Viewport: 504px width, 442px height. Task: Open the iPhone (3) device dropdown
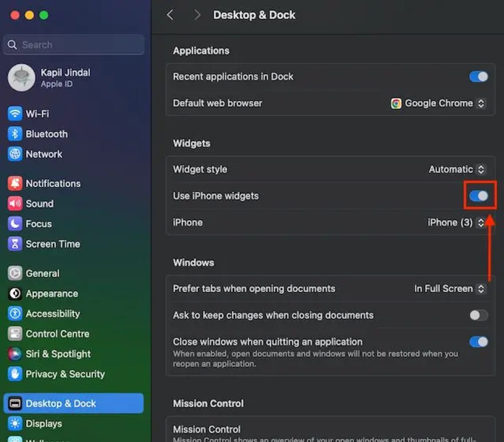pos(457,222)
